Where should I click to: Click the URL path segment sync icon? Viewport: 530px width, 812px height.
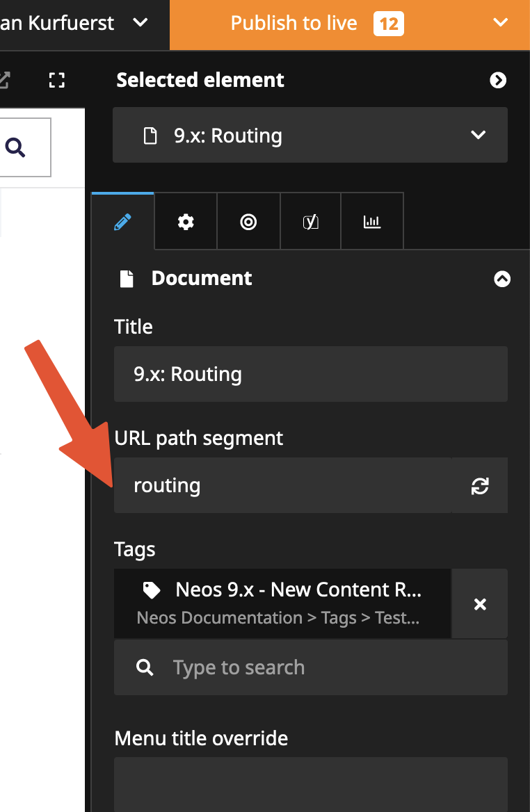480,486
